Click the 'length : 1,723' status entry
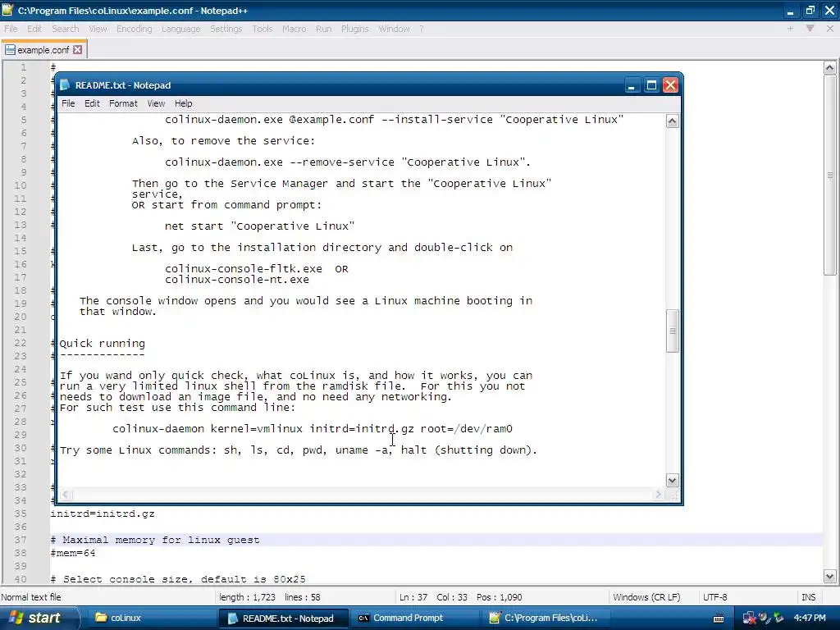840x630 pixels. [x=247, y=597]
